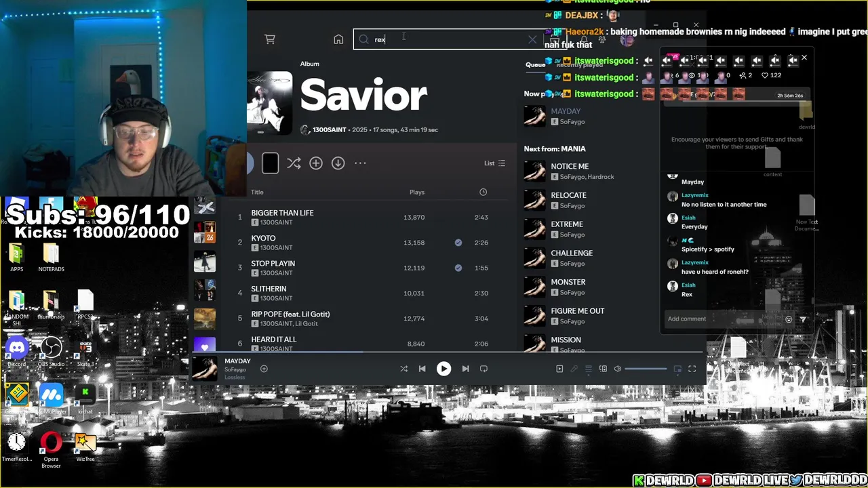
Task: Open more options for Savior album
Action: pos(360,163)
